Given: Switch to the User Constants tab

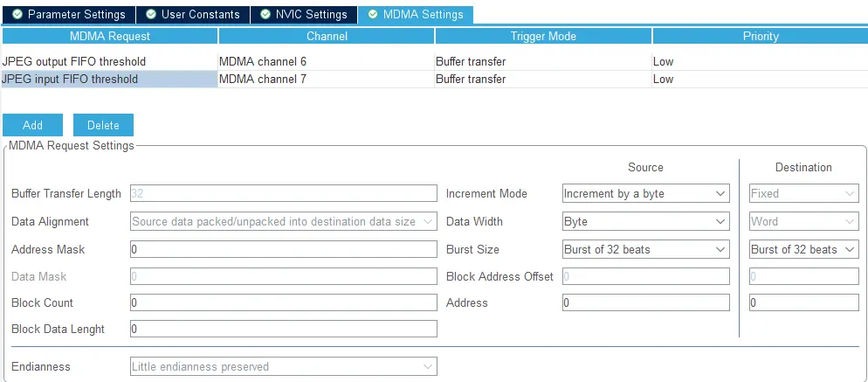Looking at the screenshot, I should tap(193, 14).
